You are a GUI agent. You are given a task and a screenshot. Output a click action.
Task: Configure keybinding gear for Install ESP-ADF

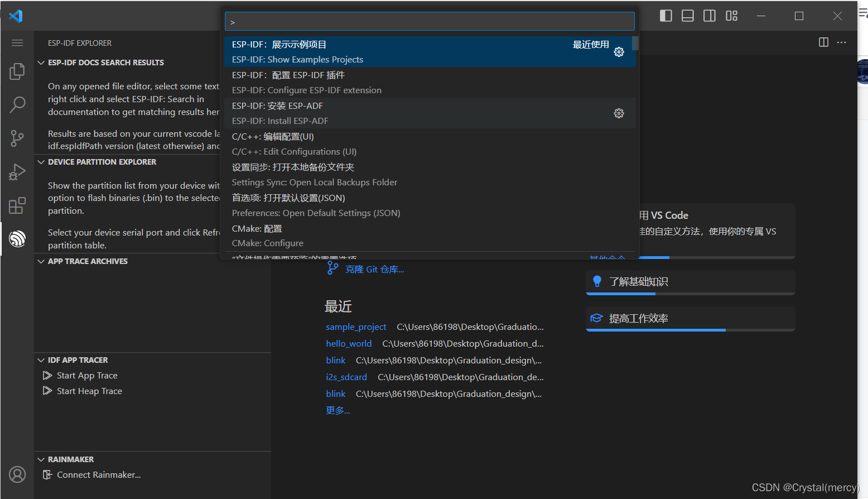tap(619, 113)
